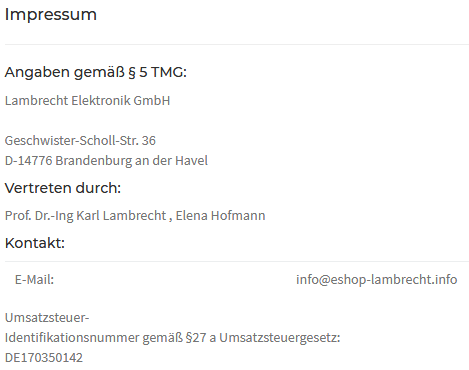The width and height of the screenshot is (469, 370).
Task: Click the info@eshop-lambrecht.info email address
Action: coord(376,279)
